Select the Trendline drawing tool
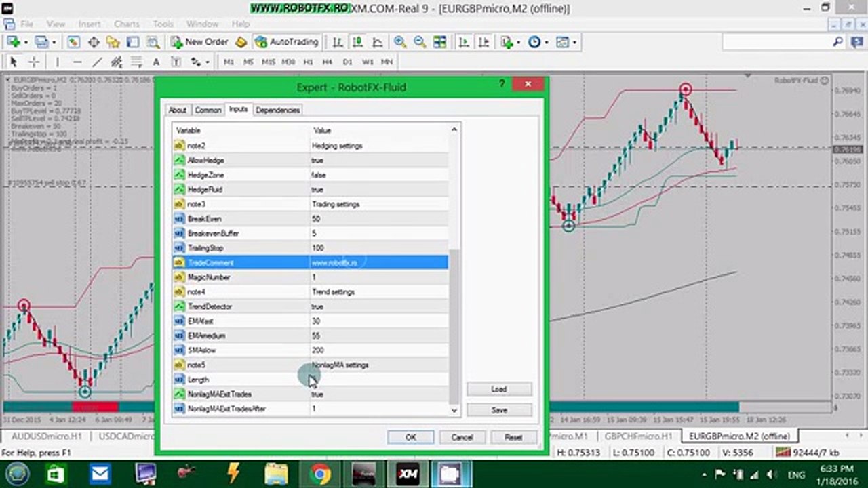This screenshot has width=868, height=488. pyautogui.click(x=97, y=62)
